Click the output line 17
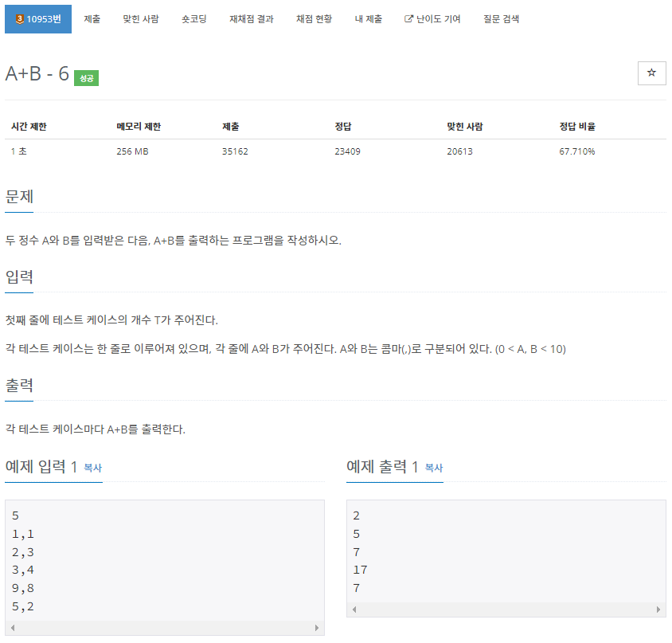Screen dimensions: 672x643 click(360, 570)
